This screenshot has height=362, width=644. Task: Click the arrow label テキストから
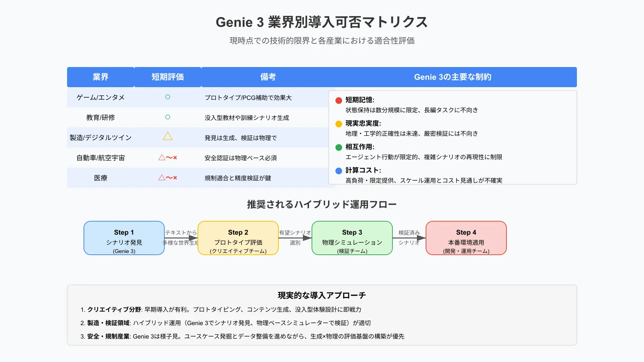(181, 233)
